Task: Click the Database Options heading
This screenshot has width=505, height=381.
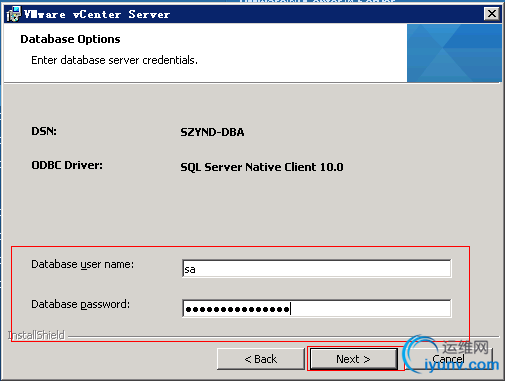Action: click(x=70, y=39)
